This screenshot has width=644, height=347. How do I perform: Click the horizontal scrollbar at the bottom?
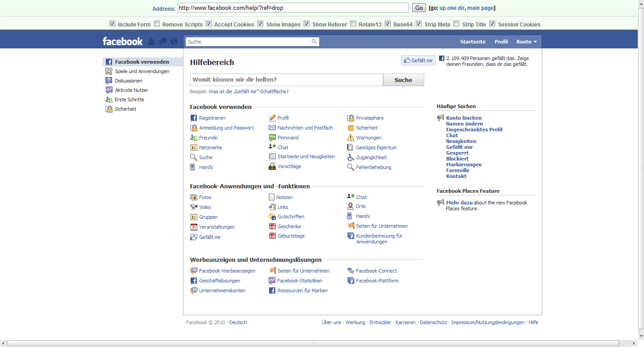pos(314,344)
